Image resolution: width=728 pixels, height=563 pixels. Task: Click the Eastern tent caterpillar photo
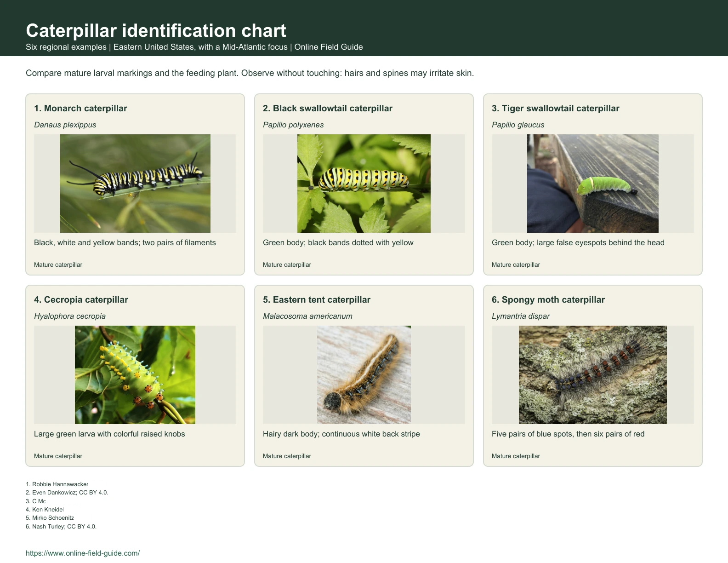364,375
